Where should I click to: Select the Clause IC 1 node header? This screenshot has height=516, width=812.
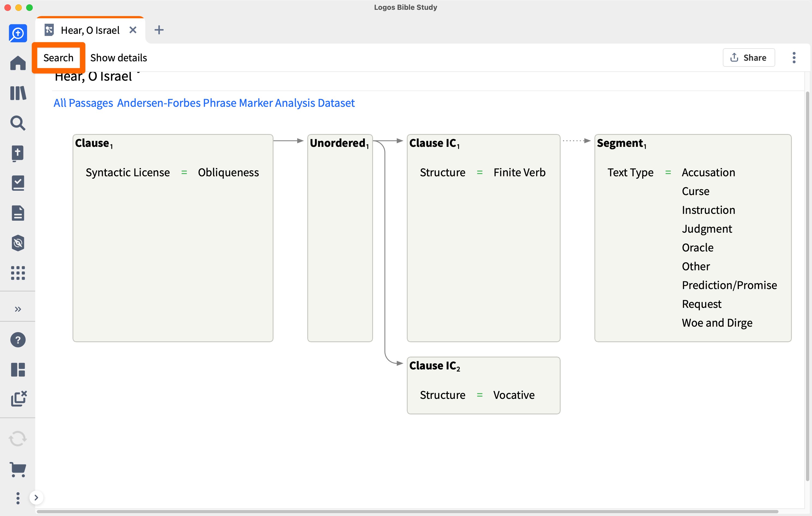point(434,143)
